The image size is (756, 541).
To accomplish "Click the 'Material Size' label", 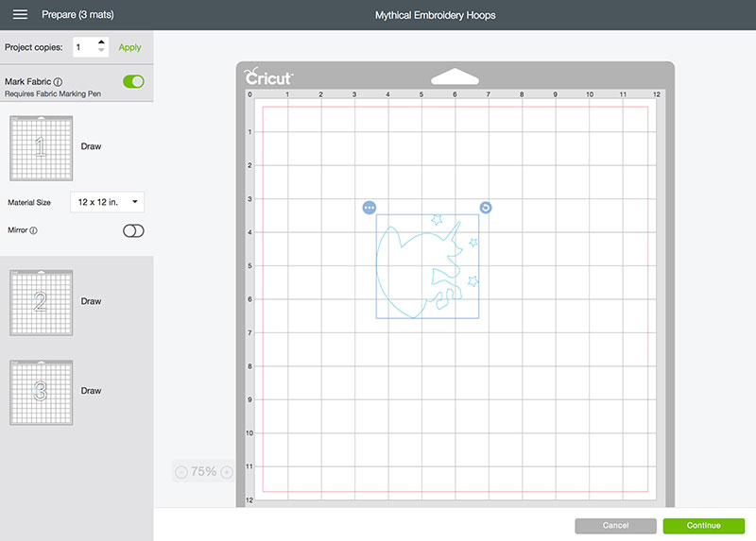I will coord(29,202).
